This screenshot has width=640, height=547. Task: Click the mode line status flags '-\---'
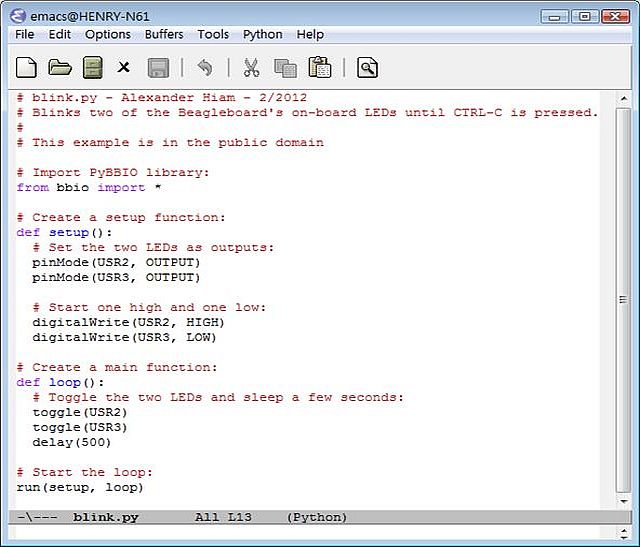37,517
